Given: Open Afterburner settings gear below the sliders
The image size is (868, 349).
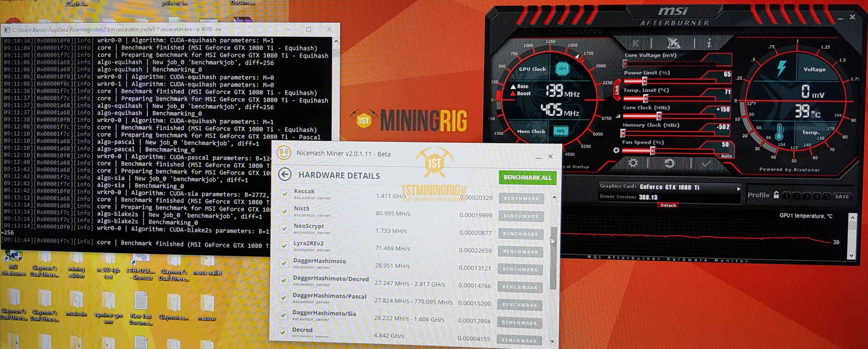Looking at the screenshot, I should coord(633,164).
